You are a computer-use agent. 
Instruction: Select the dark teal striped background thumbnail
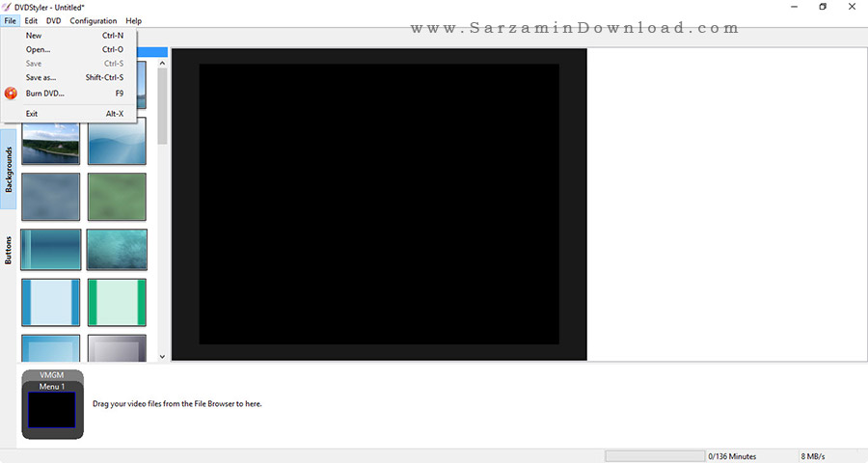(x=50, y=250)
